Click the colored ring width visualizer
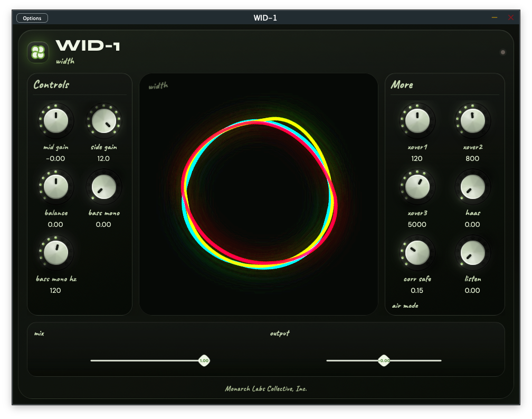This screenshot has width=532, height=419. point(259,193)
